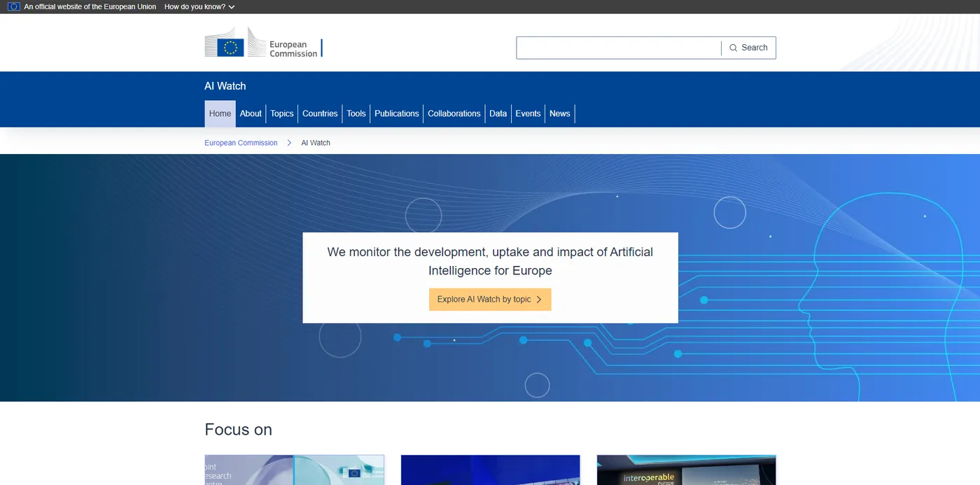Select Countries in the navigation bar
Screen dimensions: 980x485
coord(320,113)
